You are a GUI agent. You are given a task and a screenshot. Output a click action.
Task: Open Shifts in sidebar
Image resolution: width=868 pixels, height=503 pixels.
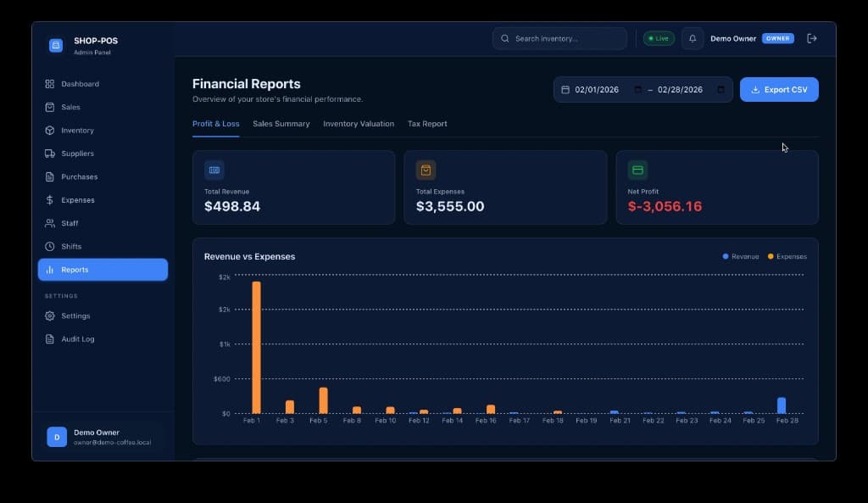[x=103, y=247]
